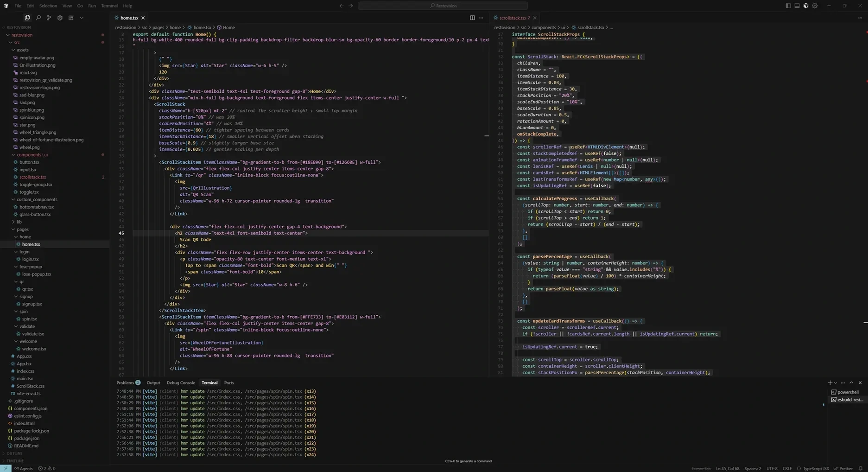
Task: Click the Split Editor Right icon
Action: click(472, 18)
